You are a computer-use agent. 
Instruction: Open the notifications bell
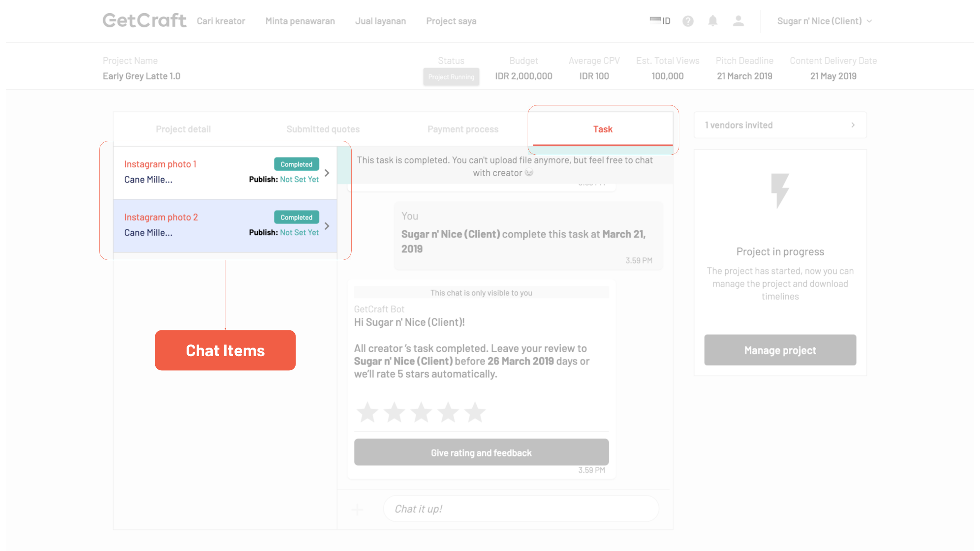pos(713,21)
